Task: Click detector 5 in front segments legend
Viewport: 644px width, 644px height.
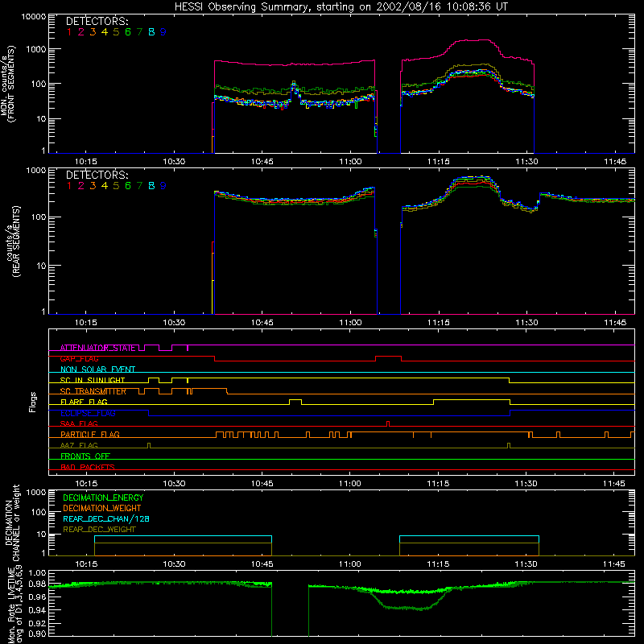Action: click(116, 32)
